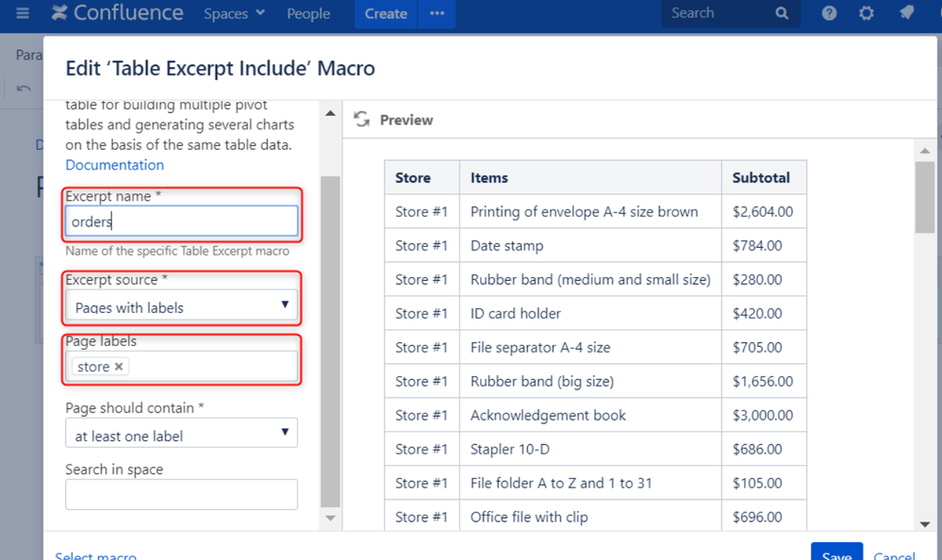This screenshot has width=942, height=560.
Task: Click the preview scrollbar thumb
Action: click(x=925, y=197)
